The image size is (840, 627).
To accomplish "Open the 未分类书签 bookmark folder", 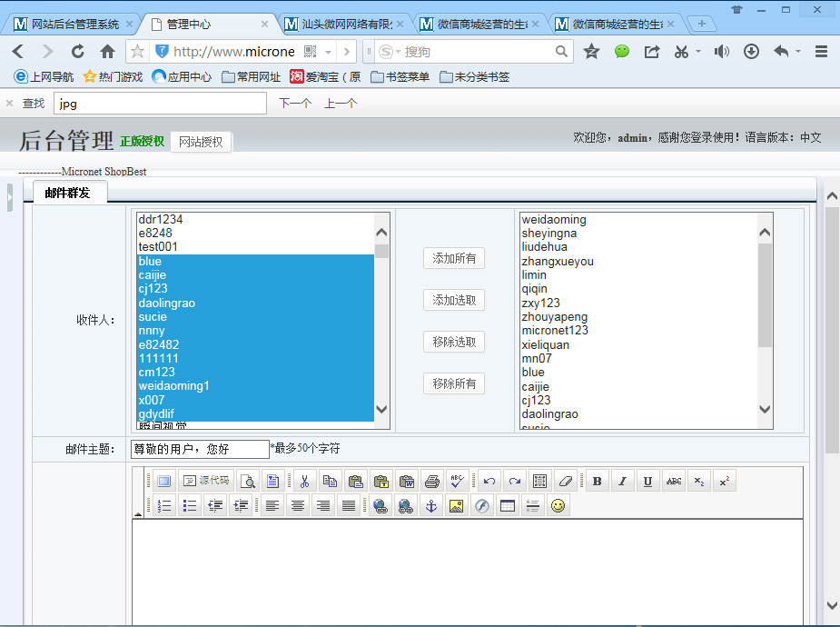I will click(x=475, y=76).
